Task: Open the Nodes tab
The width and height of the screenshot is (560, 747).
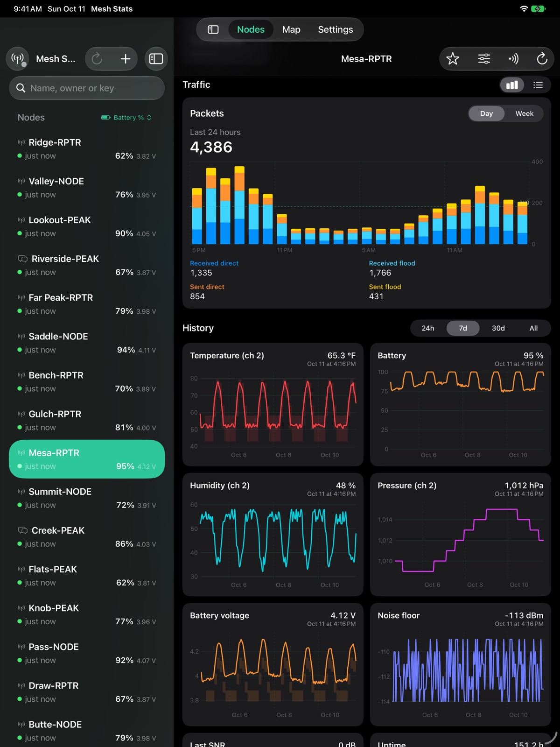Action: [251, 29]
